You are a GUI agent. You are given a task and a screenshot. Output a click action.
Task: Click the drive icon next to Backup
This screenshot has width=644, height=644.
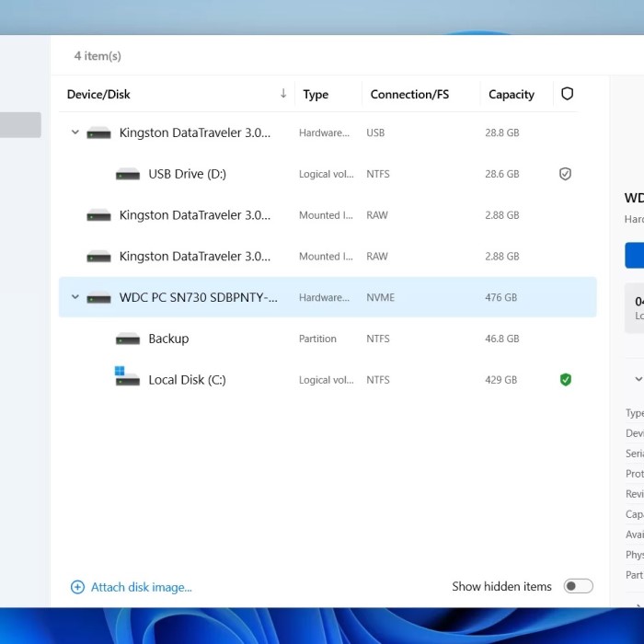[128, 339]
